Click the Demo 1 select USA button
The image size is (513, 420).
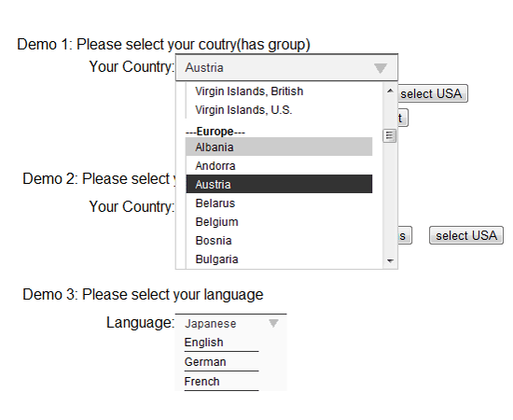(433, 93)
